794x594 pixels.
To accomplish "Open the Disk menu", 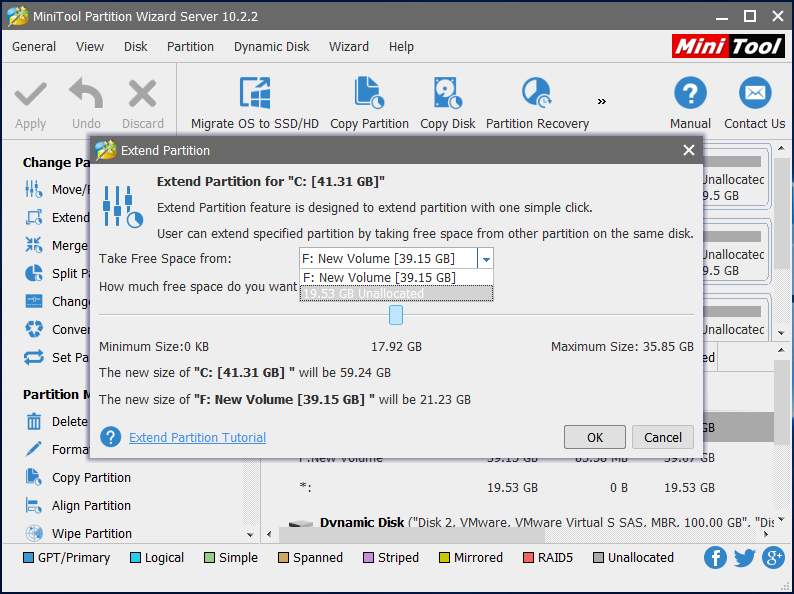I will tap(136, 47).
